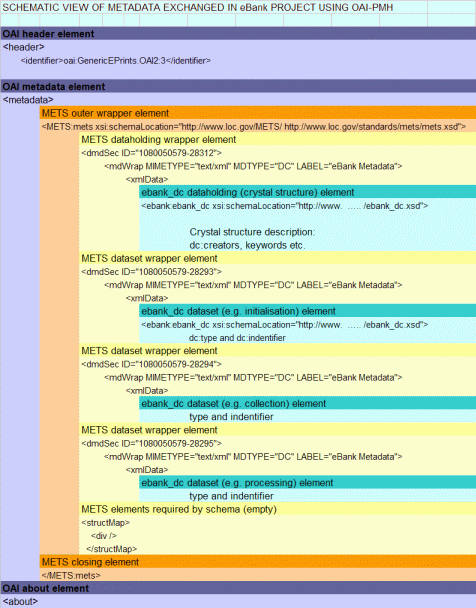Click dmdSec ID 1080050579-28295 line
476x608 pixels.
pyautogui.click(x=152, y=443)
